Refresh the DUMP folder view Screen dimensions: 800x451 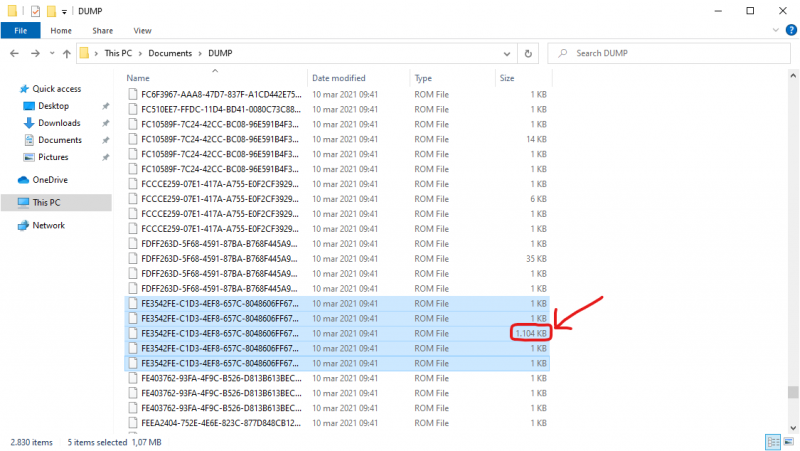click(528, 54)
